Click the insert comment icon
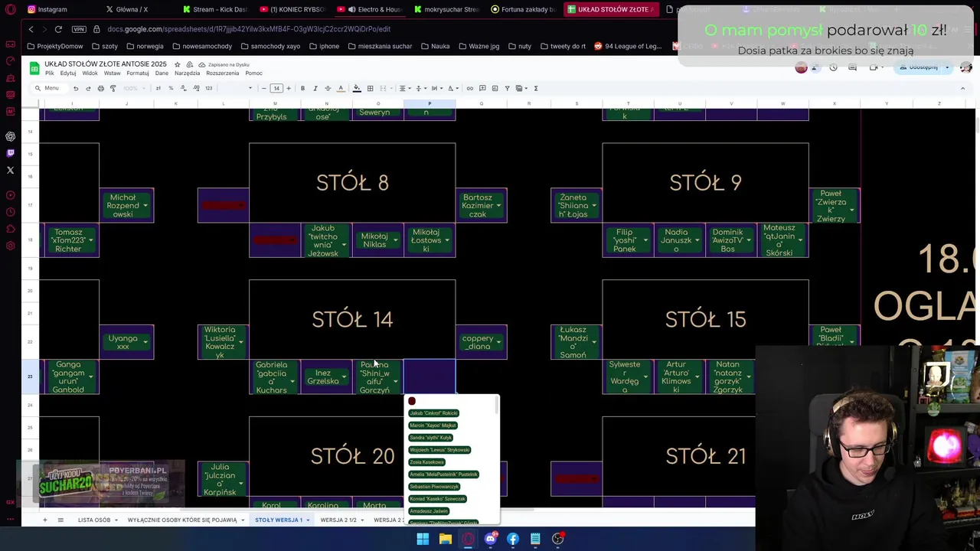The height and width of the screenshot is (551, 980). point(482,88)
